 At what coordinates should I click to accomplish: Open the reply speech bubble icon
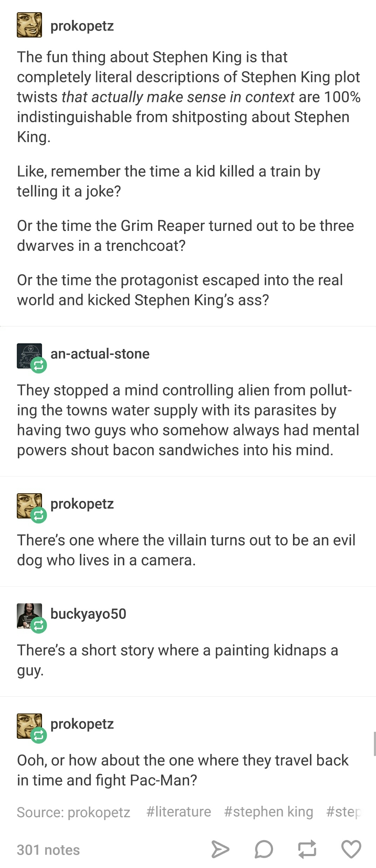tap(264, 849)
